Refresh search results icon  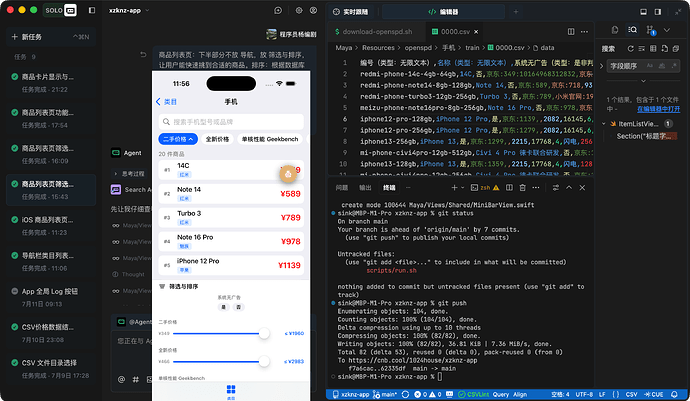pyautogui.click(x=630, y=48)
